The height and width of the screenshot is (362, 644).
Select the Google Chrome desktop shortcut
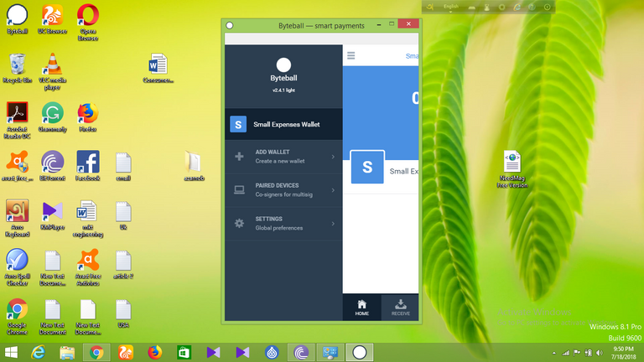tap(17, 316)
